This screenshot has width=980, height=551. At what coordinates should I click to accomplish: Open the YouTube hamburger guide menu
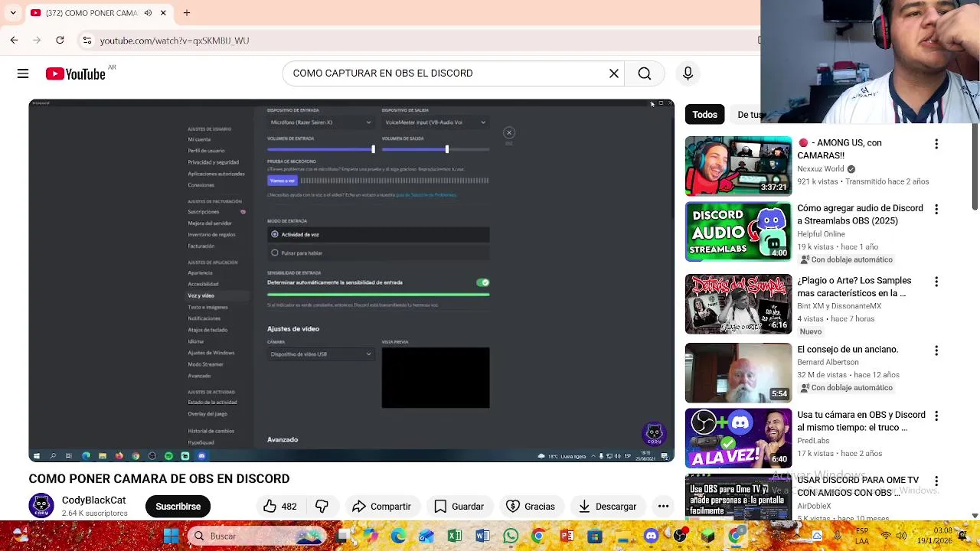(x=23, y=73)
